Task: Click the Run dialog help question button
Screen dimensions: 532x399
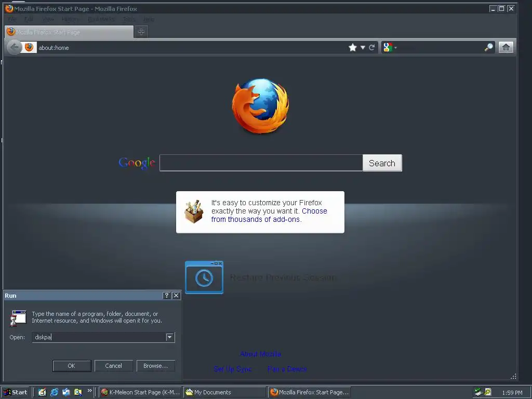Action: [x=166, y=296]
